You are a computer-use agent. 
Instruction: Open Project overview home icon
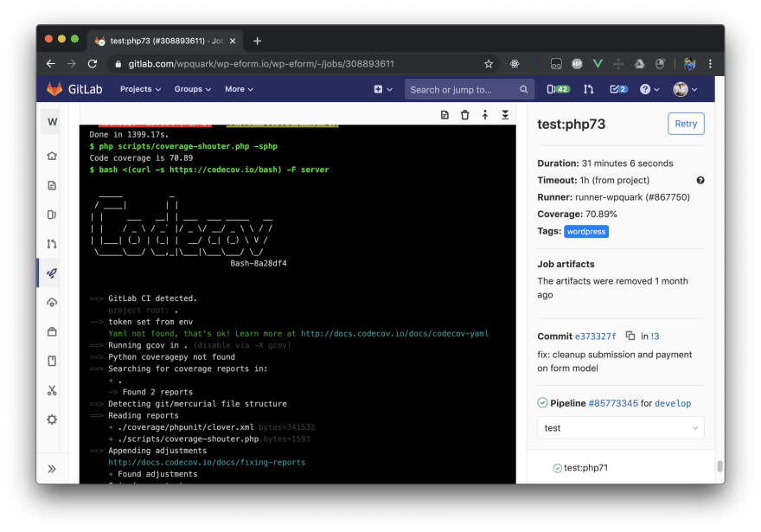52,156
